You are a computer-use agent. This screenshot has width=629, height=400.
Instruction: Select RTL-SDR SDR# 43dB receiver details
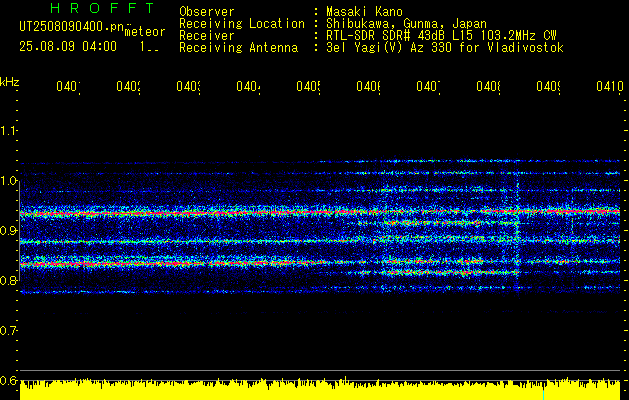[441, 36]
